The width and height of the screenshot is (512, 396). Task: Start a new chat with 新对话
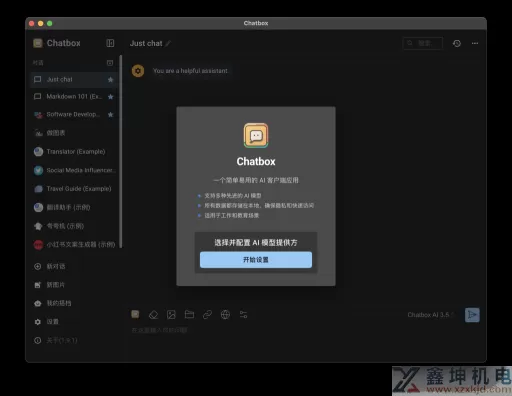74,266
